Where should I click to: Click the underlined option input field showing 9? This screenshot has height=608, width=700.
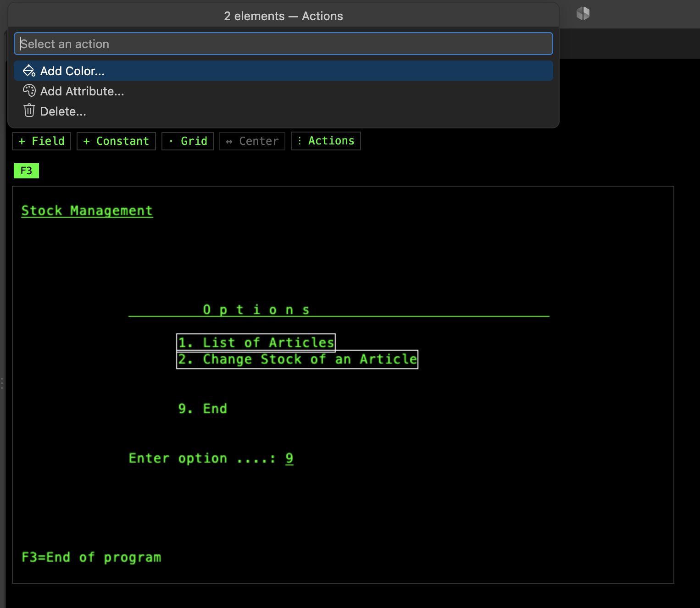289,458
